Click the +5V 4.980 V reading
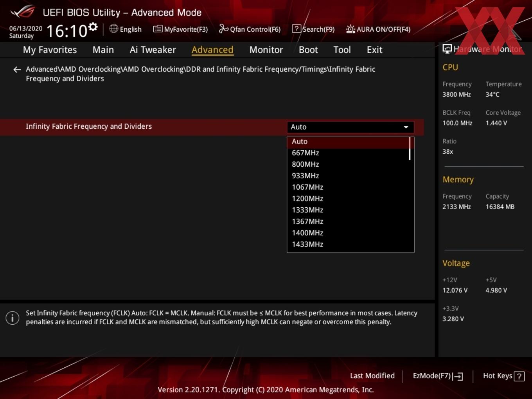This screenshot has width=532, height=399. 496,290
